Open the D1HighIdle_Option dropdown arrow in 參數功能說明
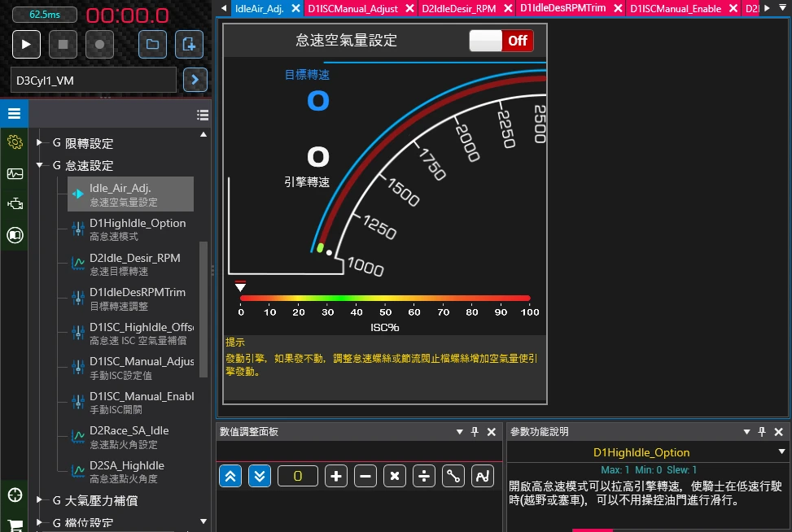This screenshot has height=532, width=792. [x=782, y=451]
